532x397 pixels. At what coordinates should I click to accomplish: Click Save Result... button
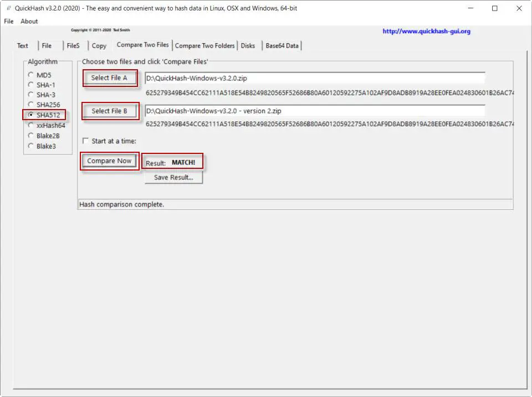pyautogui.click(x=173, y=177)
